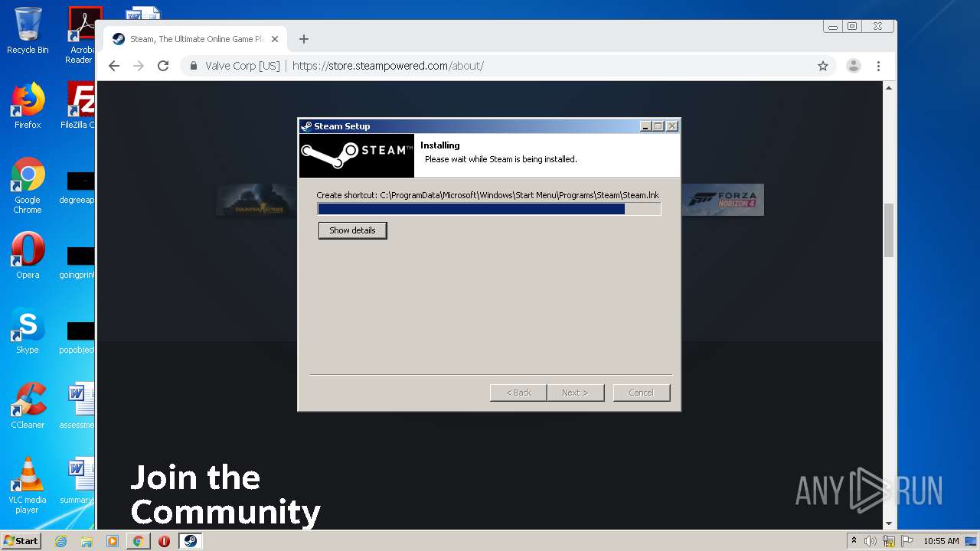Image resolution: width=980 pixels, height=551 pixels.
Task: Close the Steam browser tab
Action: tap(275, 39)
